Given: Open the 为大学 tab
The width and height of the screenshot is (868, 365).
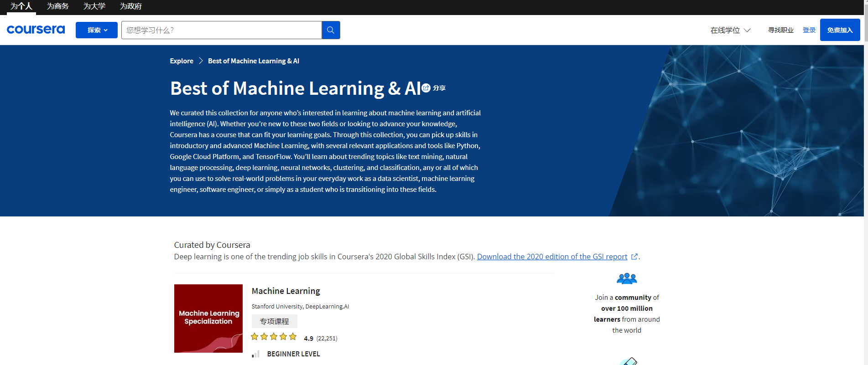Looking at the screenshot, I should (94, 6).
